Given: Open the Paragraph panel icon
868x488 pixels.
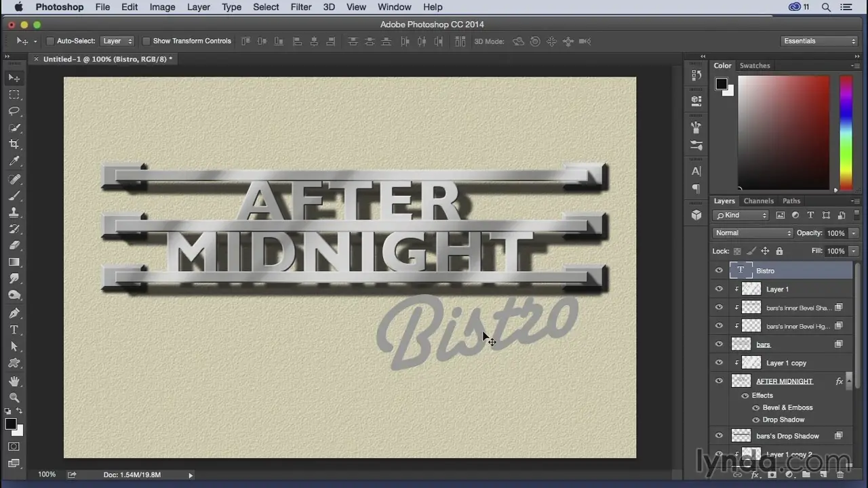Looking at the screenshot, I should [x=696, y=189].
